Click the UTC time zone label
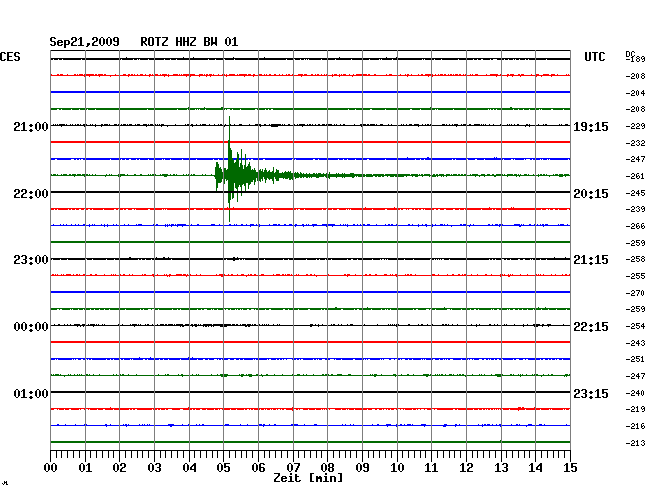 click(x=594, y=57)
